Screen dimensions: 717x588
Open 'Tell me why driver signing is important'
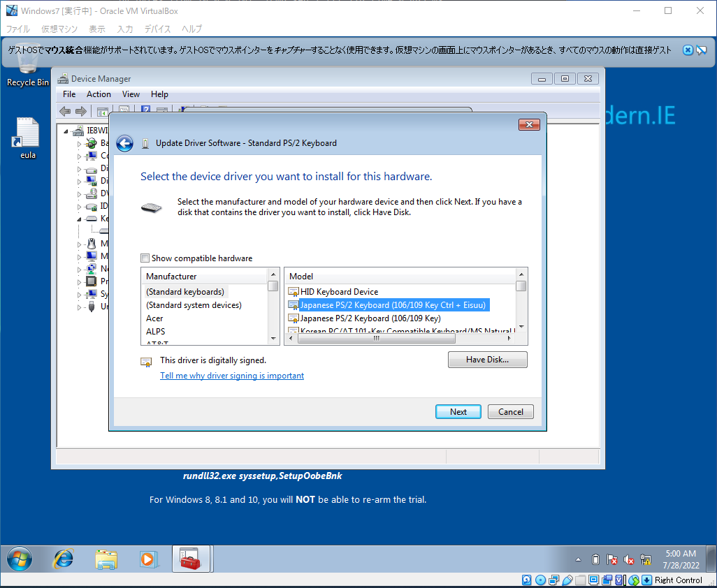coord(232,376)
